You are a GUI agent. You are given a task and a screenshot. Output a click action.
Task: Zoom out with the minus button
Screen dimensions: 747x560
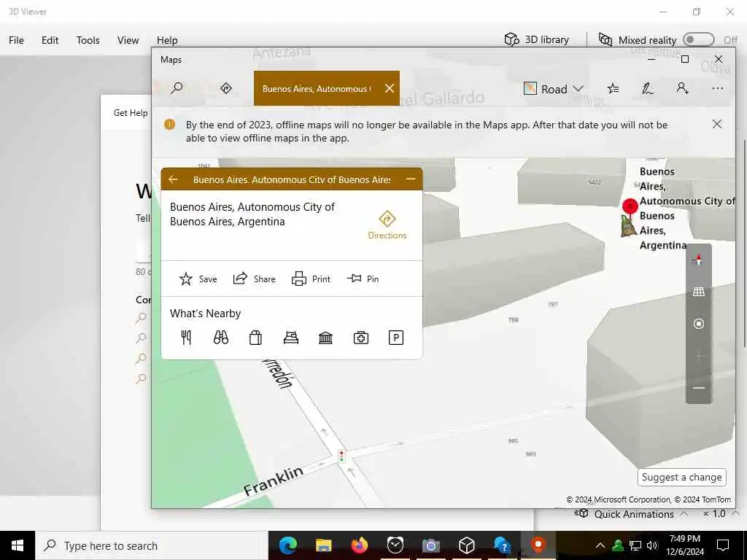pos(698,388)
